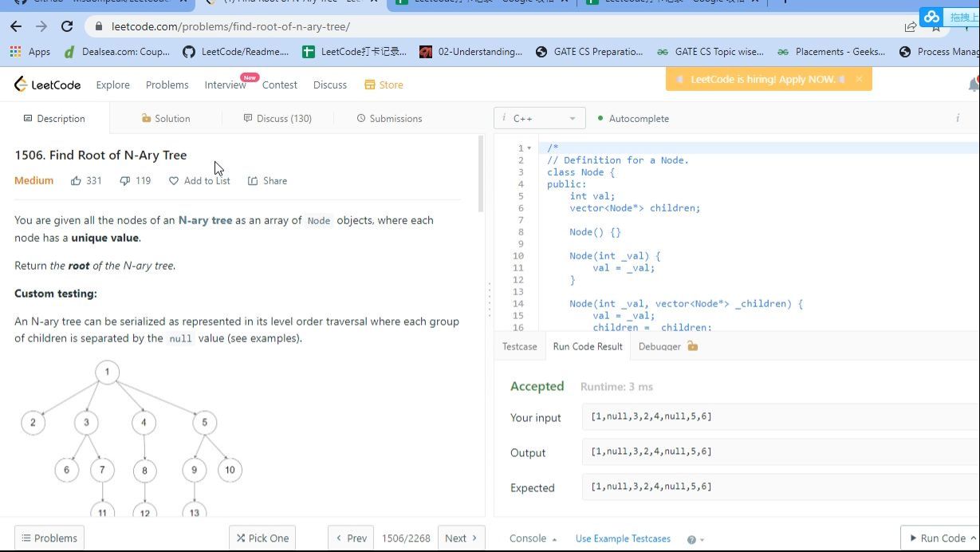Viewport: 980px width, 552px height.
Task: Open the C++ language dropdown
Action: coord(540,119)
